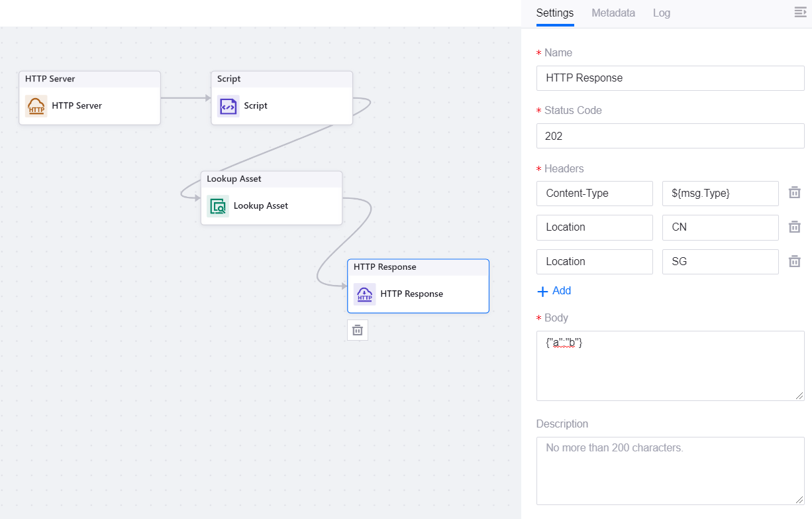Click the HTTP Server node icon
This screenshot has height=519, width=812.
pyautogui.click(x=36, y=106)
